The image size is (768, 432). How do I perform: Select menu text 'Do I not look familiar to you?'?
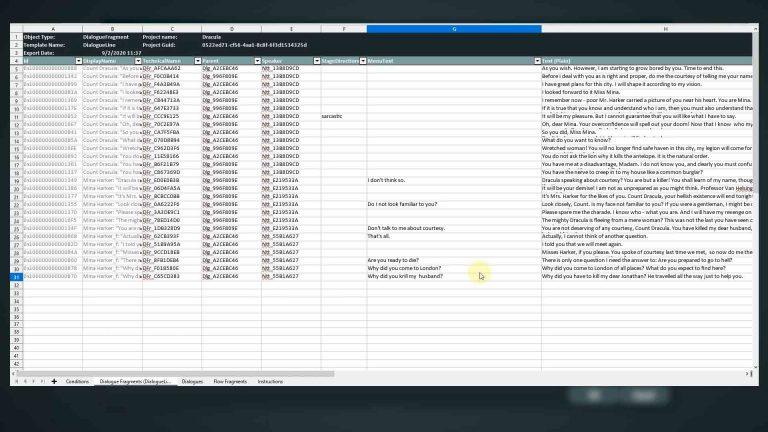(x=454, y=204)
